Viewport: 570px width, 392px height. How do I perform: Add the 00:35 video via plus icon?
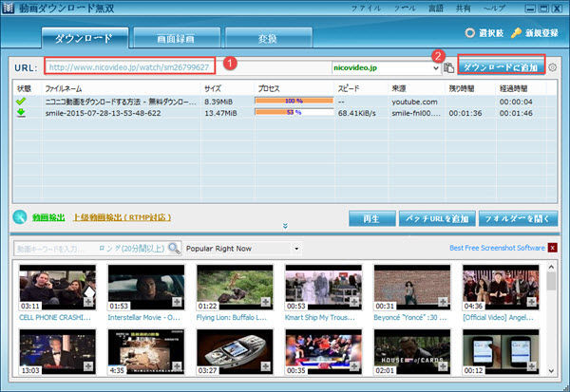(354, 366)
